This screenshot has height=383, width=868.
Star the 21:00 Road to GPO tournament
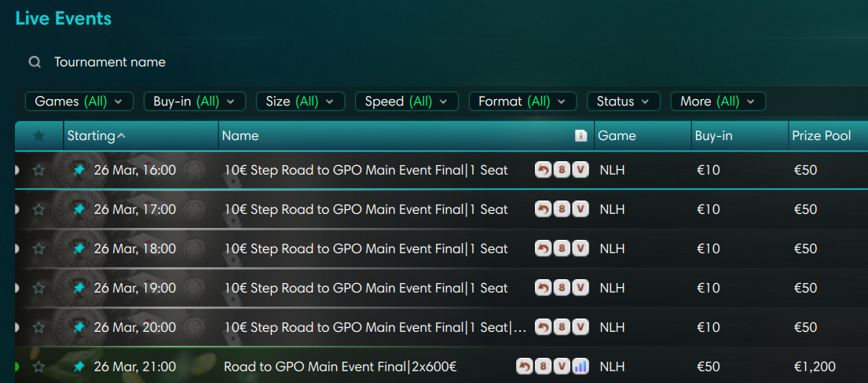click(38, 366)
